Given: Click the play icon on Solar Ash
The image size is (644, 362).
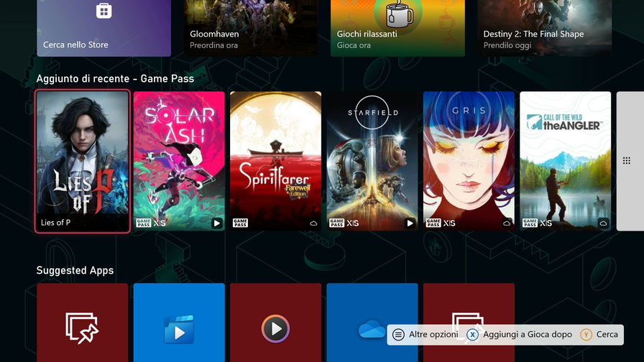Looking at the screenshot, I should tap(217, 223).
